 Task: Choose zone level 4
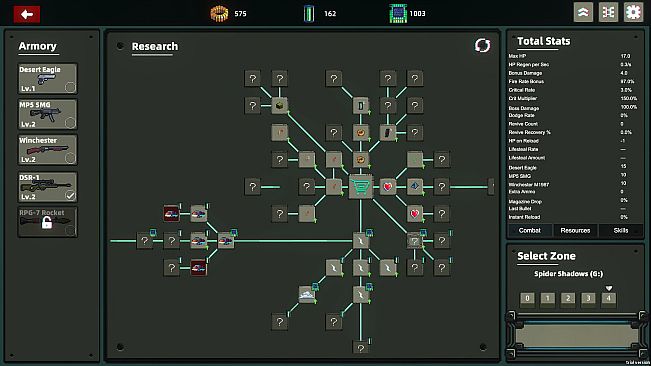point(609,298)
